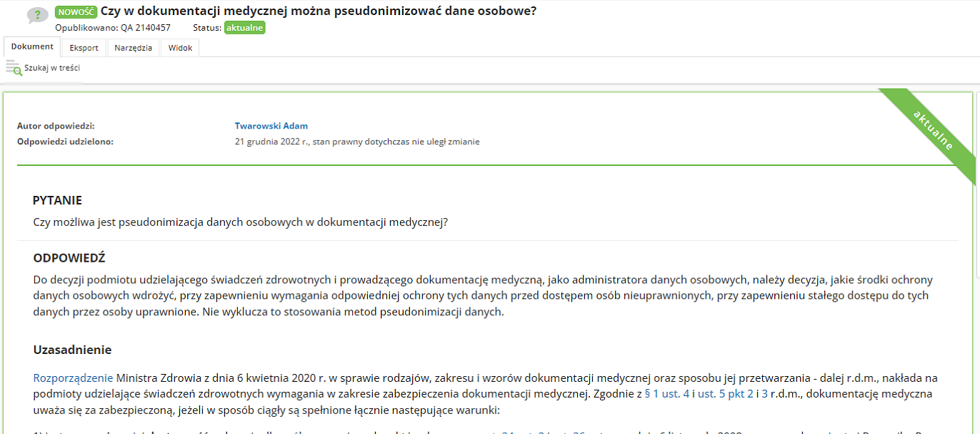Screen dimensions: 980x434
Task: Click the ODPOWIEDŹ section heading
Action: point(69,257)
